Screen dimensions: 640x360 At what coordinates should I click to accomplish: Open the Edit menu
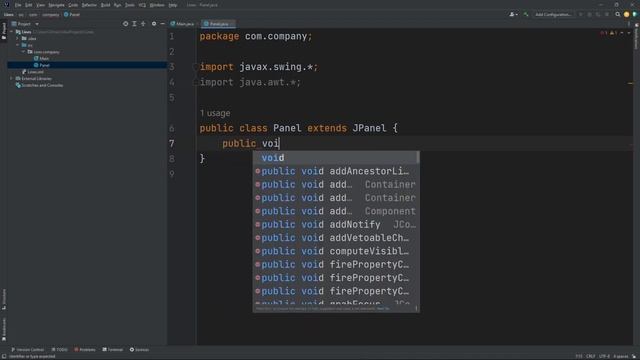tap(29, 5)
